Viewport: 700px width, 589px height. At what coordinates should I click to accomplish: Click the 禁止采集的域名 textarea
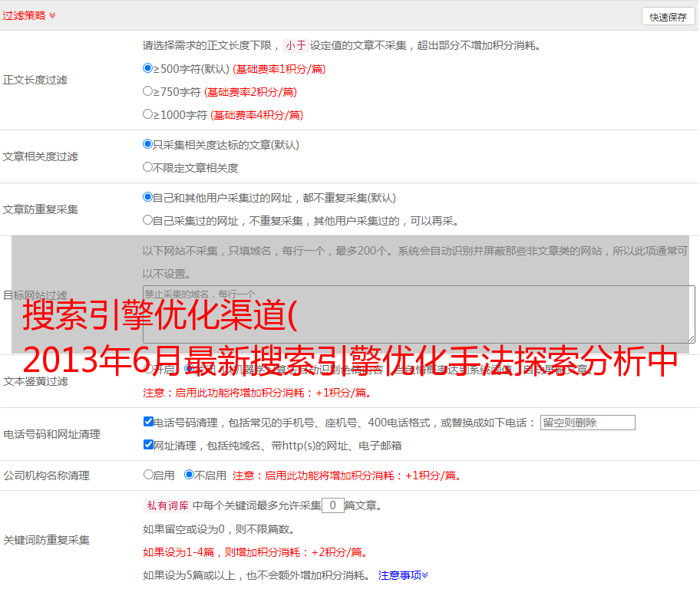pyautogui.click(x=419, y=314)
